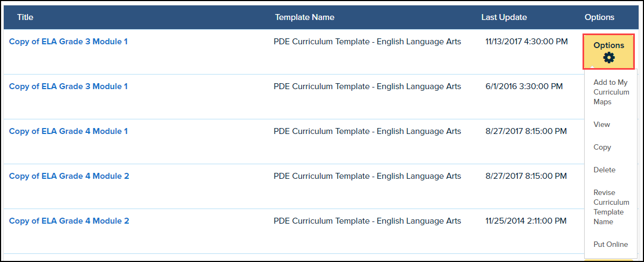Open Copy of ELA Grade 4 Module 1
Screen dimensions: 644x262
coord(68,131)
